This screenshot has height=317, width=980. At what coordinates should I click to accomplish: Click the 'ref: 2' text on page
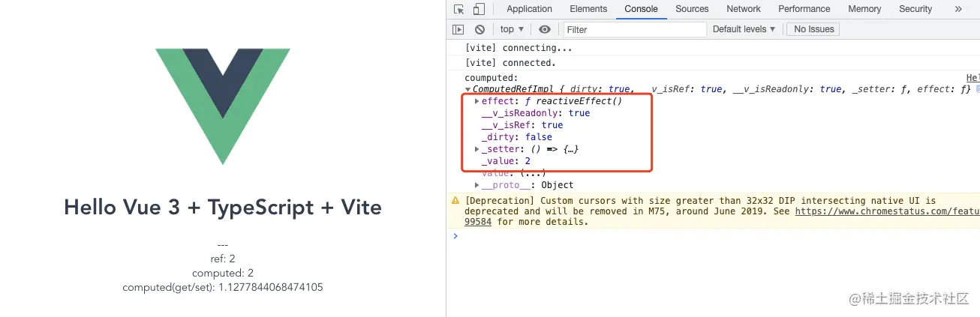click(x=223, y=259)
